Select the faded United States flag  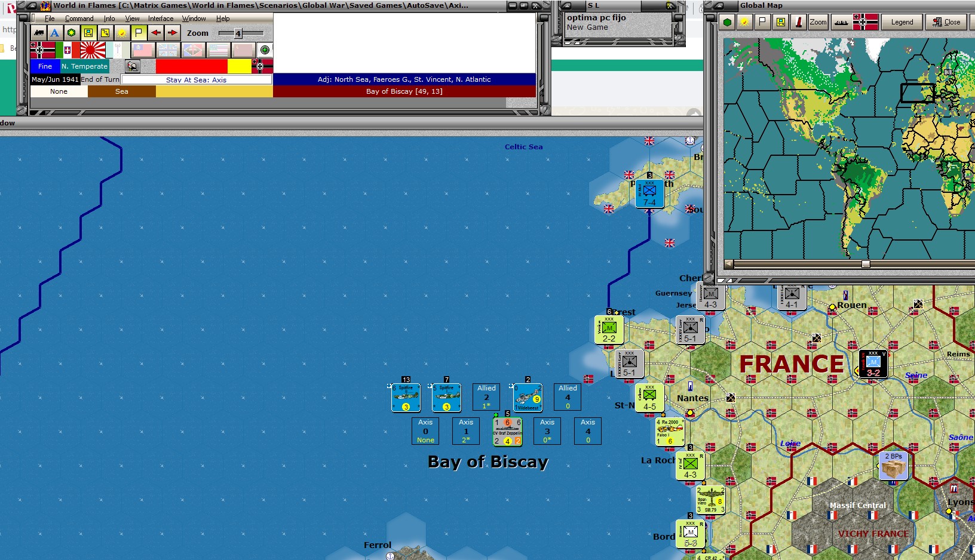click(218, 50)
